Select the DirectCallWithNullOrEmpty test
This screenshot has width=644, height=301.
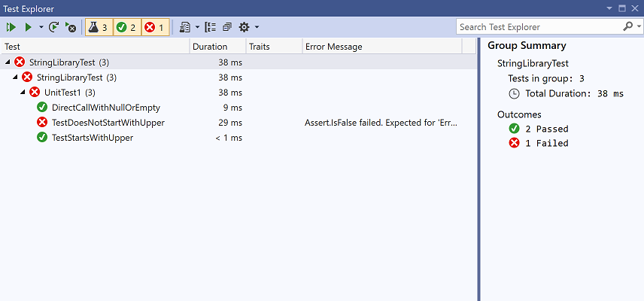coord(105,108)
